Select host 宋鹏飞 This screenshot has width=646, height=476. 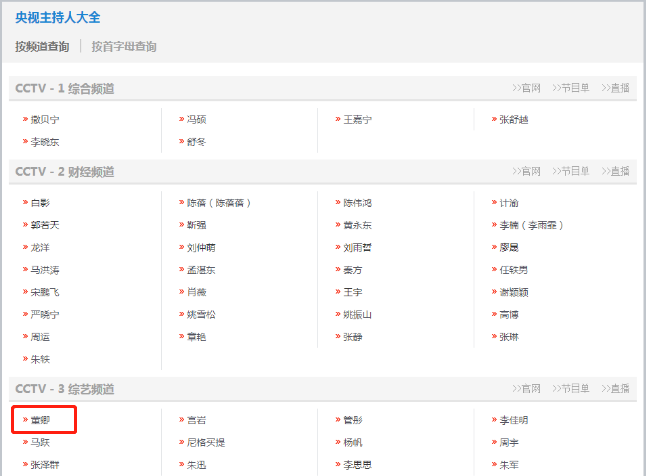click(45, 292)
